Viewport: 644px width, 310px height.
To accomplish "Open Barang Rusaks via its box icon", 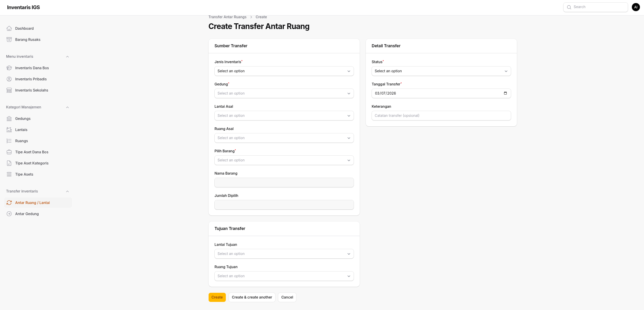I will (x=9, y=40).
